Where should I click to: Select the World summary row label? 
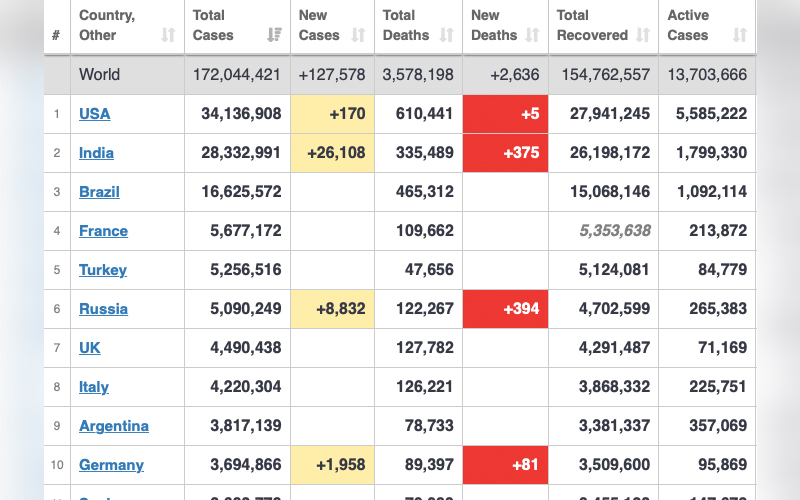99,74
